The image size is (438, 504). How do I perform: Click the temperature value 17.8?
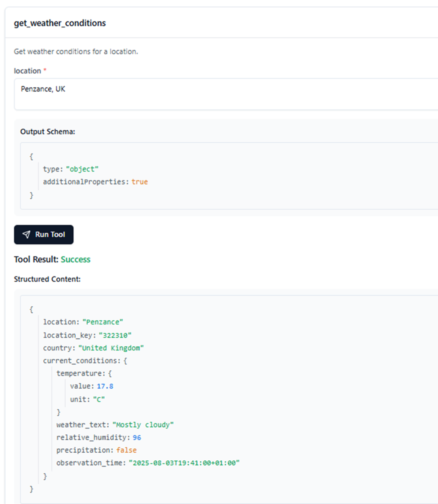click(105, 386)
